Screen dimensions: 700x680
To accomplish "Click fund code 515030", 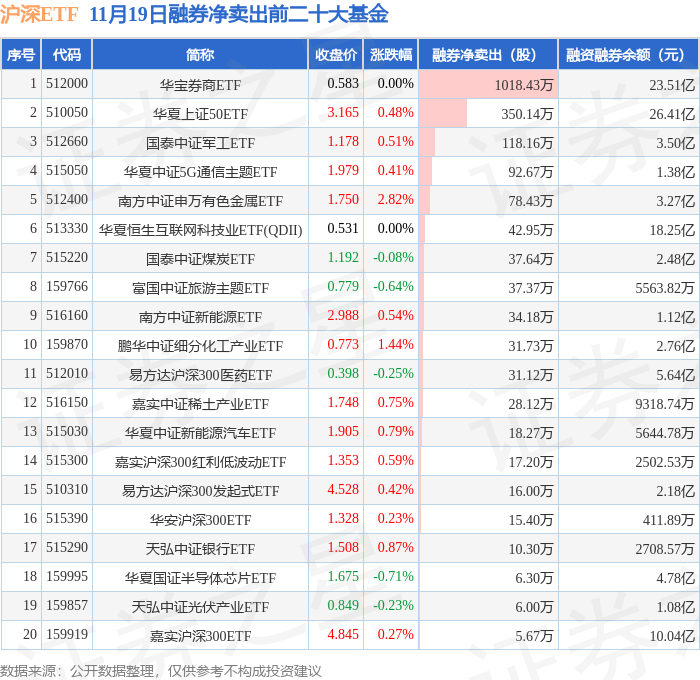I will [x=67, y=432].
